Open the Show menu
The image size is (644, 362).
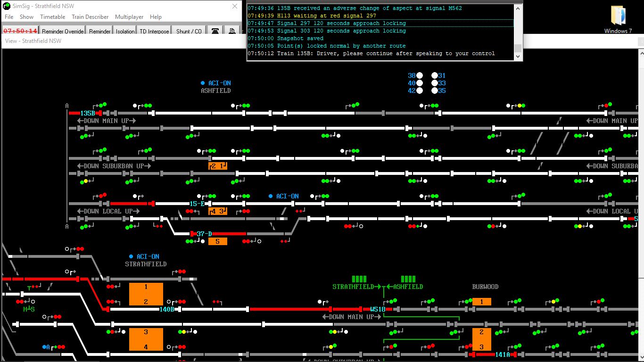(x=26, y=16)
